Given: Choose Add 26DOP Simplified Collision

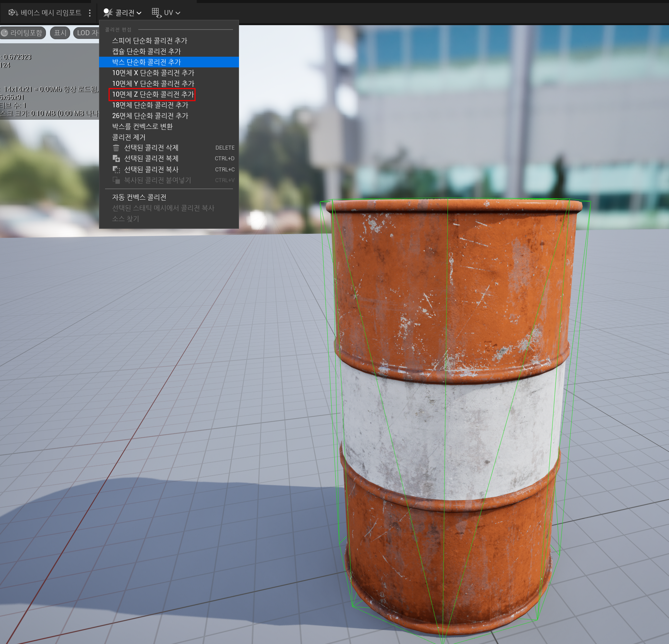Looking at the screenshot, I should [150, 116].
